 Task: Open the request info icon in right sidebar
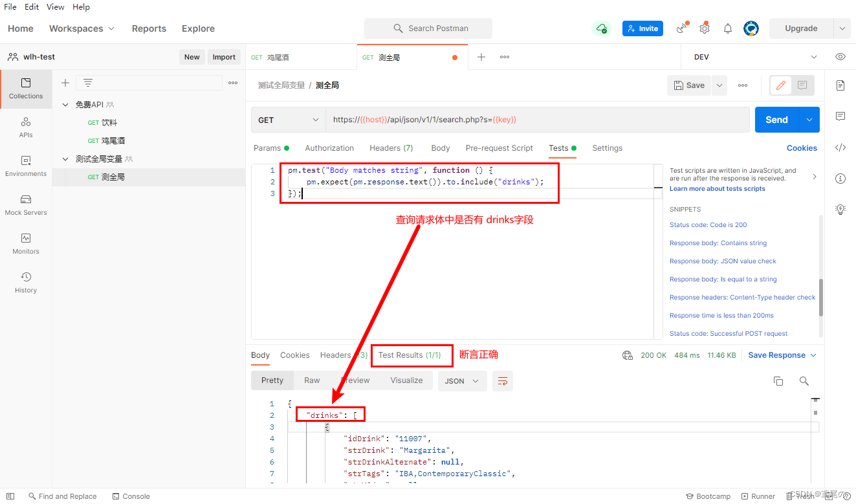click(x=840, y=179)
